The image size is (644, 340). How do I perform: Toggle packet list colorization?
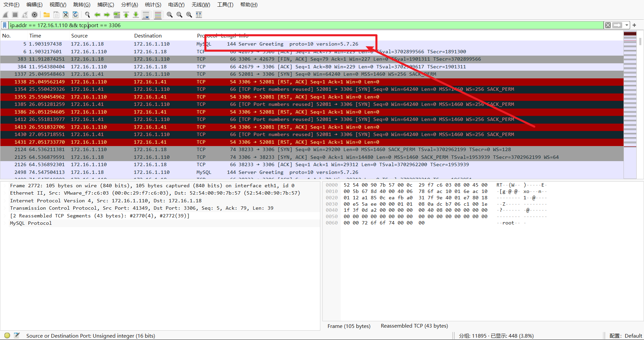pos(158,15)
